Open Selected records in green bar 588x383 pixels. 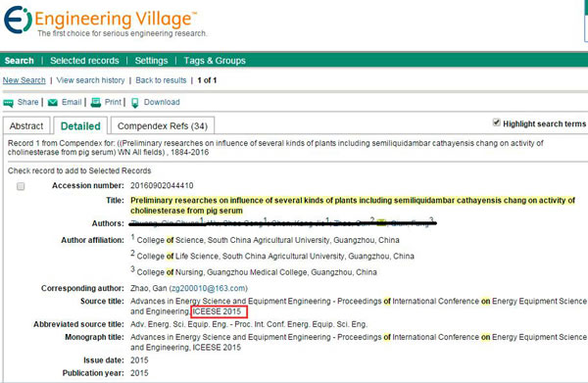click(84, 61)
